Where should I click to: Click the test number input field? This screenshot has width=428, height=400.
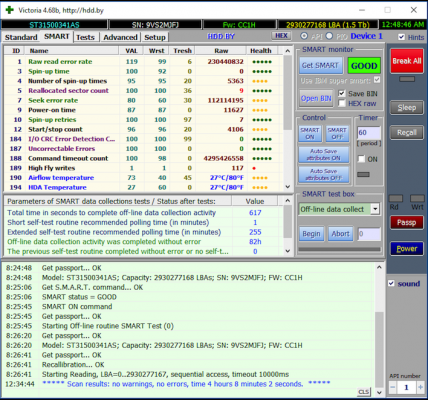click(369, 234)
